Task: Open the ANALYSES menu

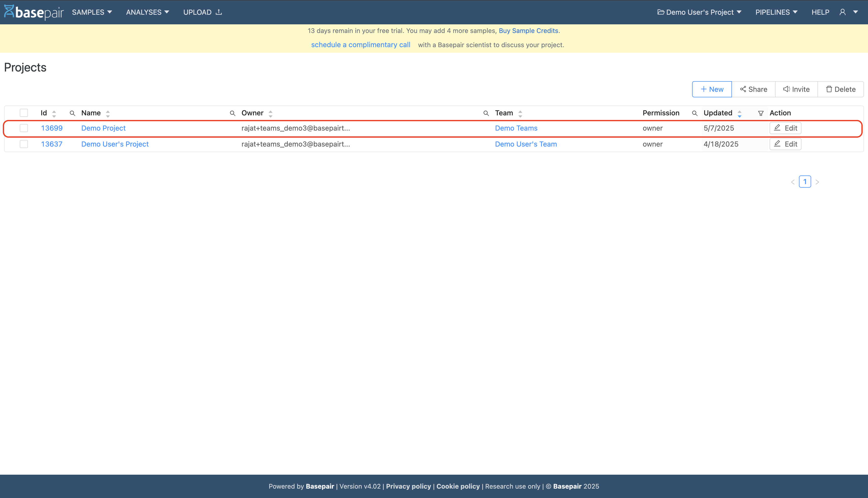Action: pyautogui.click(x=147, y=12)
